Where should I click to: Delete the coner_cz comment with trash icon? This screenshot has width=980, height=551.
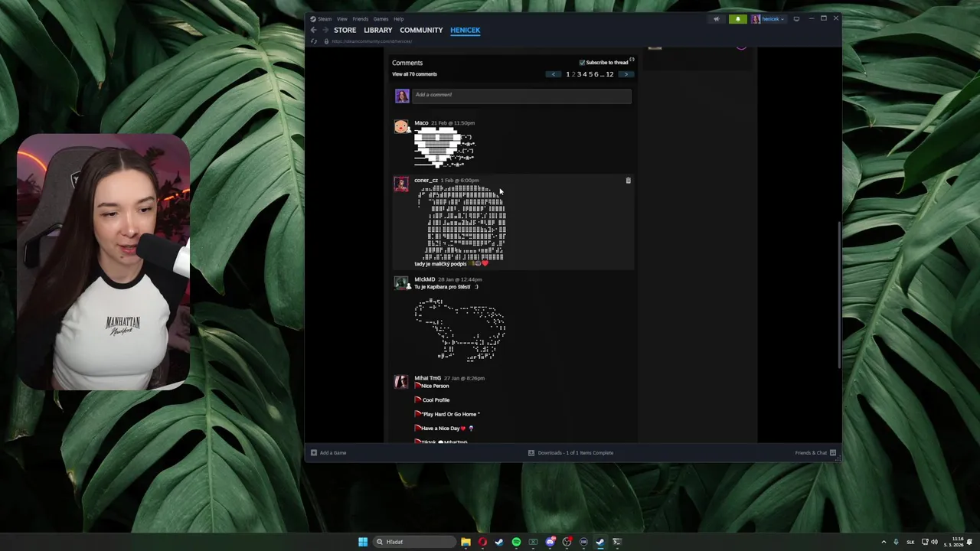(x=628, y=181)
